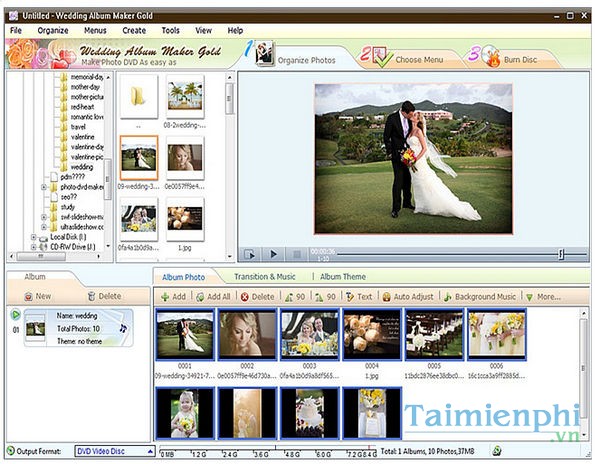This screenshot has height=464, width=600.
Task: Expand the Local Disk (I:) node
Action: [34, 237]
